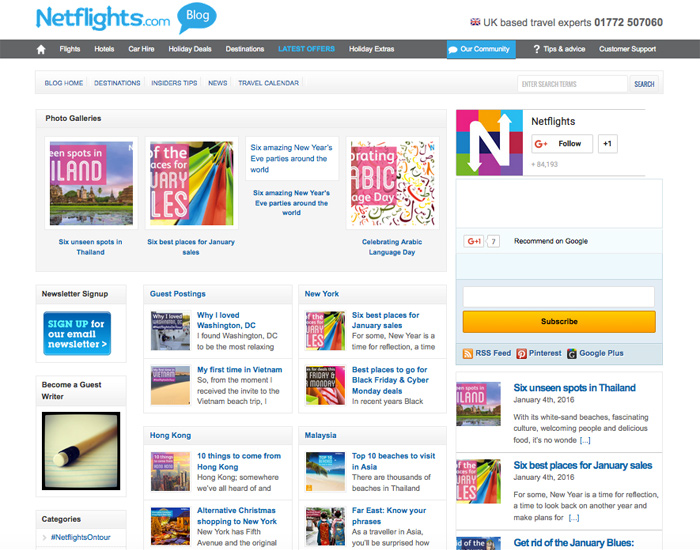Open January sales gallery thumbnail in Photo Galleries
700x550 pixels.
[192, 183]
